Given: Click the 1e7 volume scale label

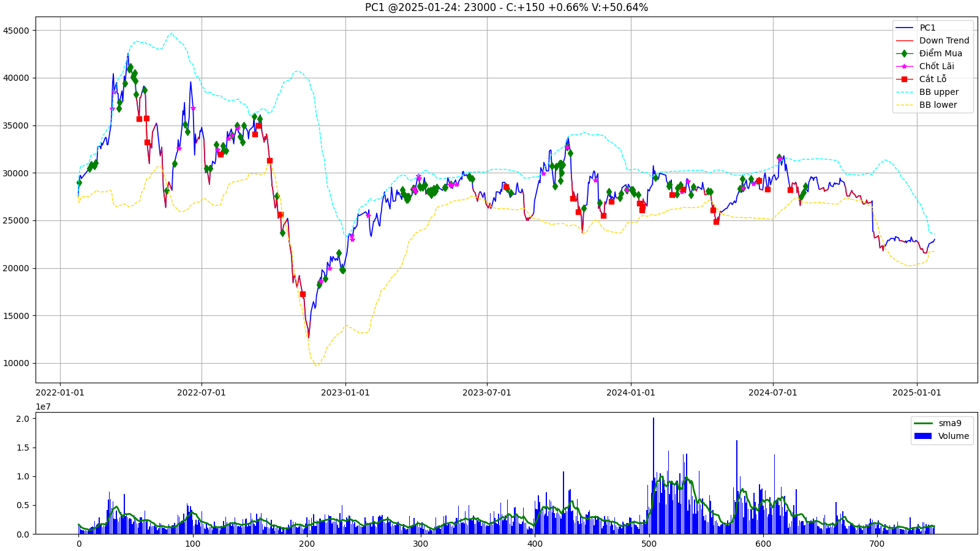Looking at the screenshot, I should coord(43,407).
